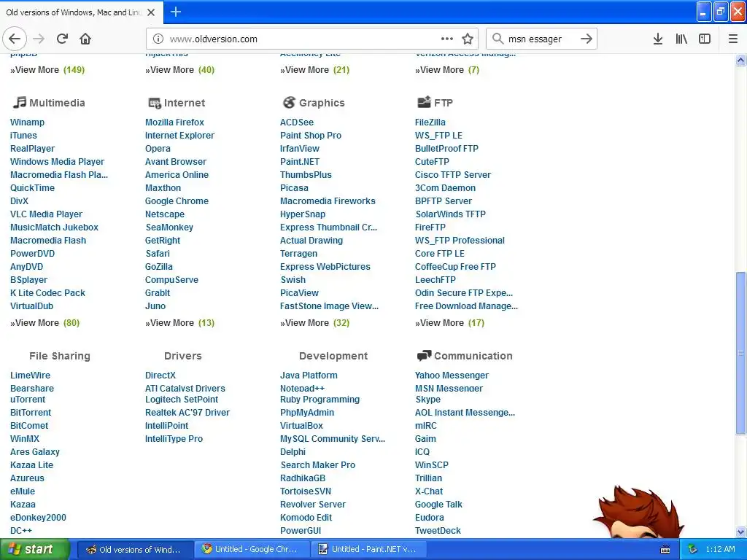
Task: Open Skype link under Communication
Action: pos(427,400)
